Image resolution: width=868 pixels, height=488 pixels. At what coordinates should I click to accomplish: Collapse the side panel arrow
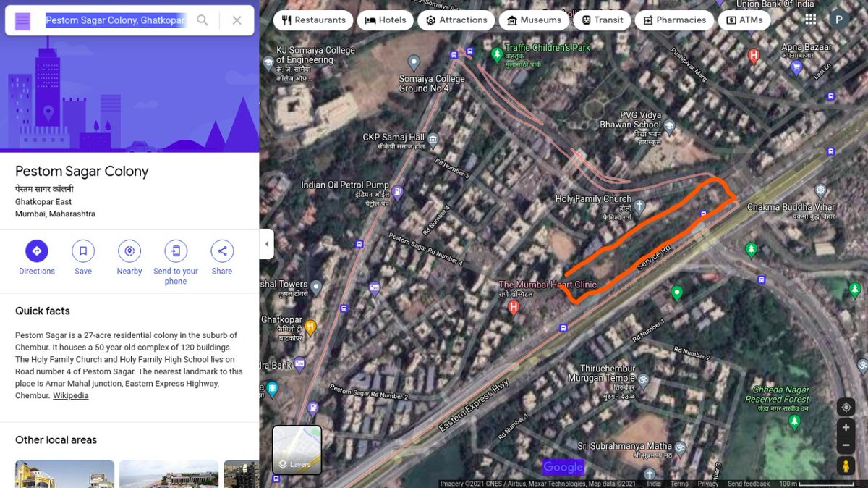(x=267, y=244)
